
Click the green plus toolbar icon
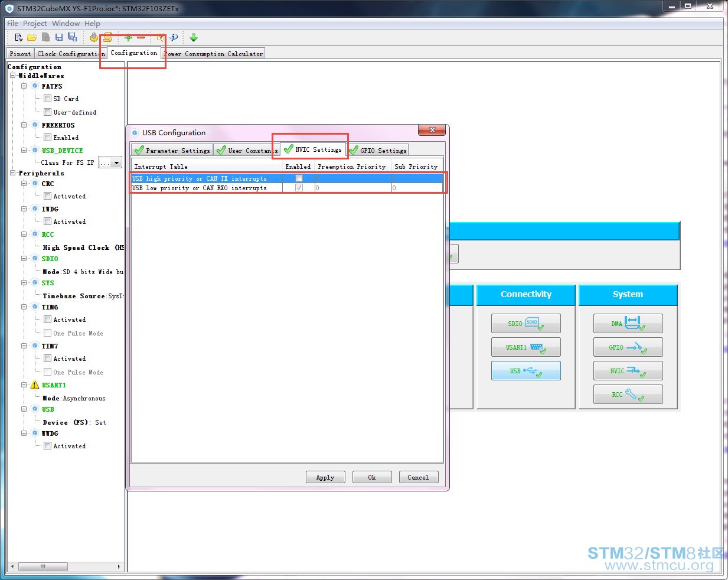point(128,37)
